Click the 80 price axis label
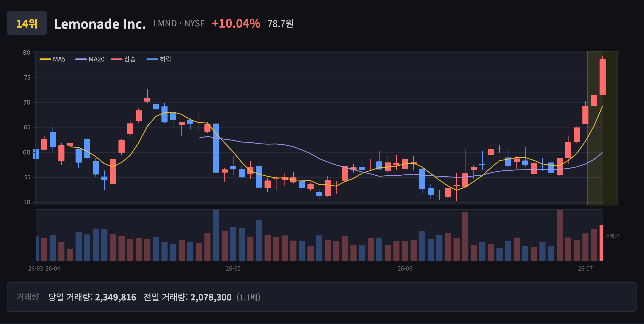This screenshot has width=644, height=324. [26, 53]
